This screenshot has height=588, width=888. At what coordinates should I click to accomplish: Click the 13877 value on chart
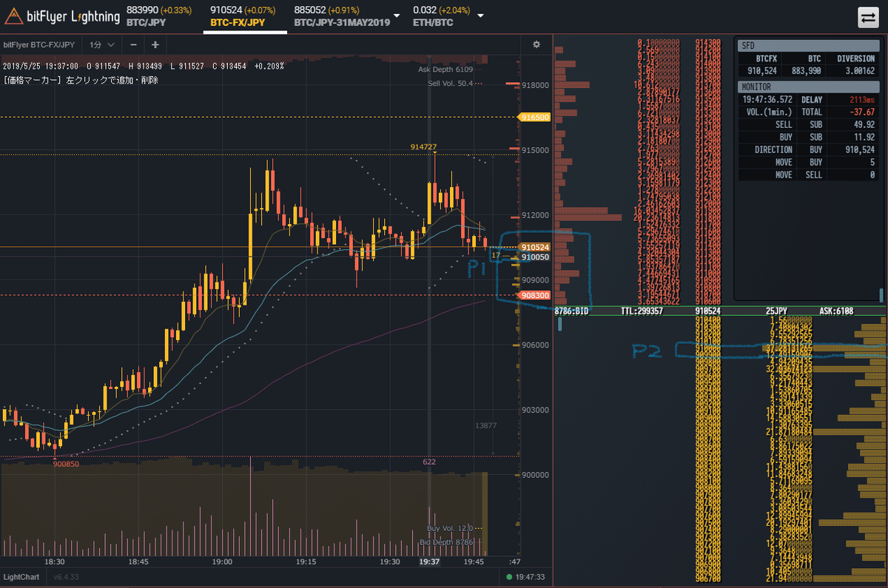[x=486, y=425]
